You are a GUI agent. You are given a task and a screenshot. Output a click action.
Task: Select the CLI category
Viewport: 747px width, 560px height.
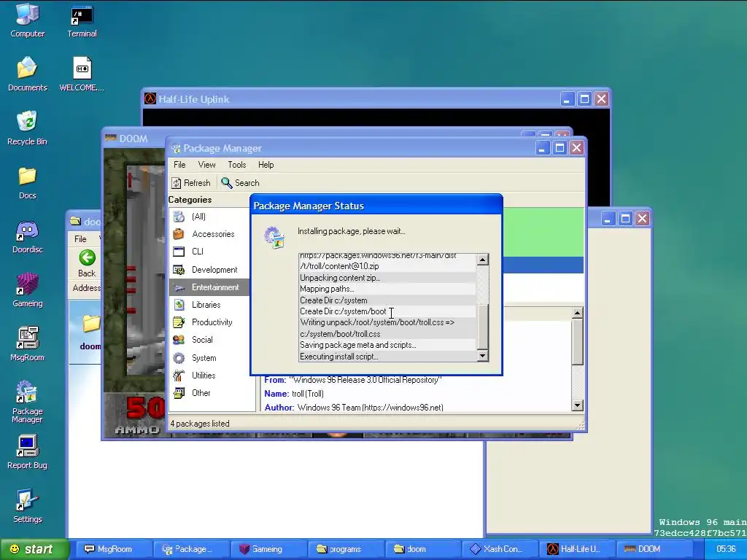tap(209, 252)
